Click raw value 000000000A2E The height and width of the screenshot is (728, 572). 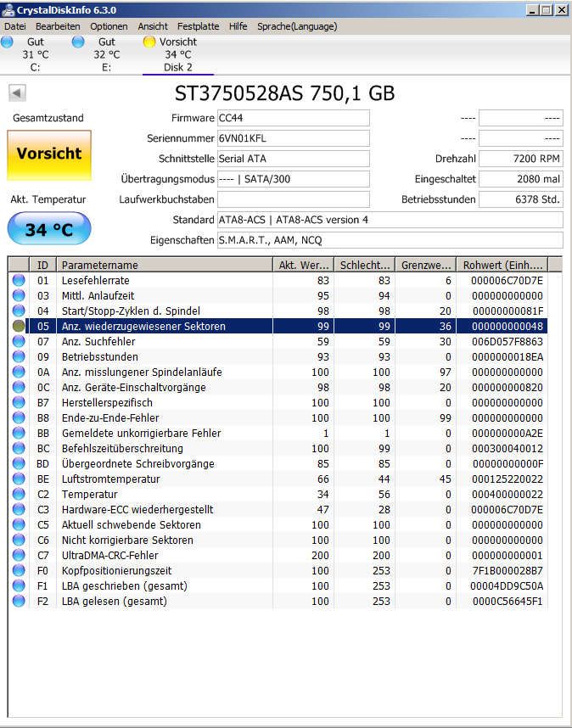(507, 434)
